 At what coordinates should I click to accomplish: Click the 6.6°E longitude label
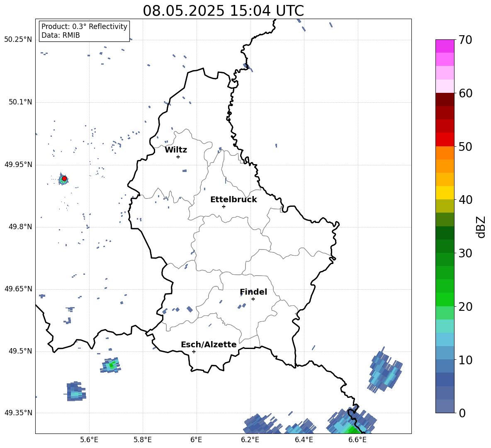[357, 440]
